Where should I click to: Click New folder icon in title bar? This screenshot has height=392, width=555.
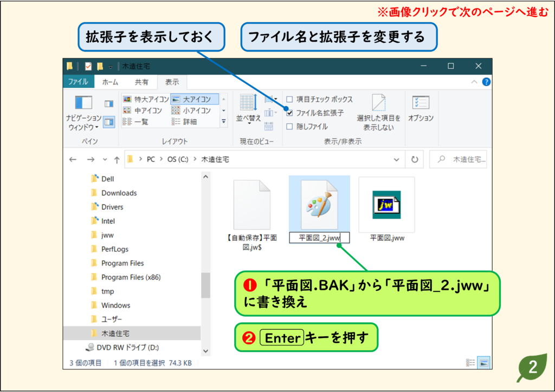tap(100, 66)
